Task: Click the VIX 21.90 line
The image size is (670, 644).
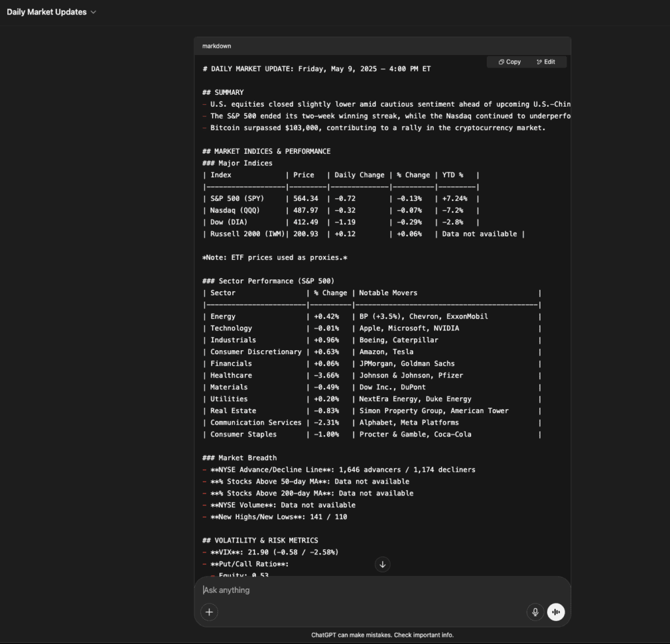Action: (270, 552)
